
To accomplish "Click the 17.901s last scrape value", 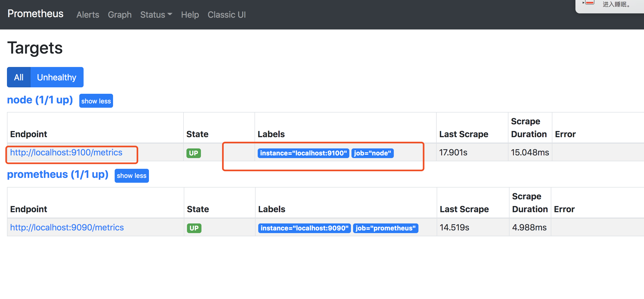I will pyautogui.click(x=453, y=152).
